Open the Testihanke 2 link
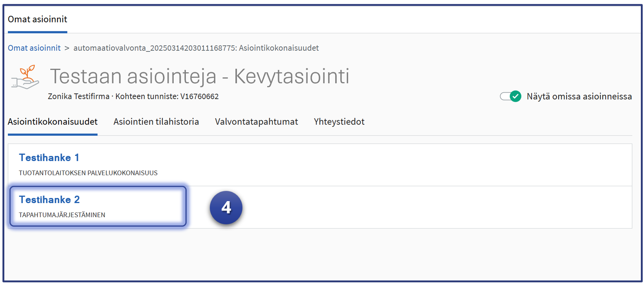 point(50,200)
